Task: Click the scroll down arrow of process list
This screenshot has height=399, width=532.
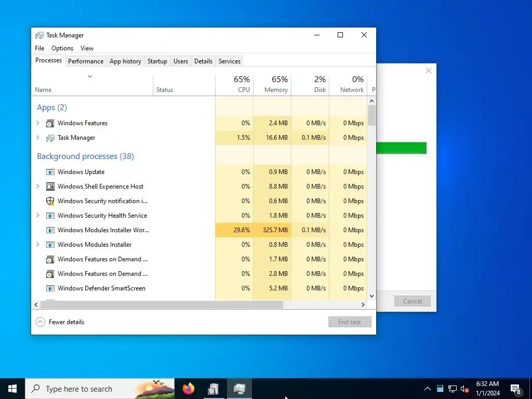Action: (372, 296)
